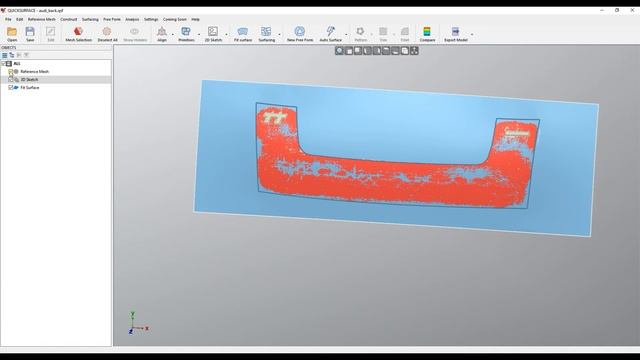Click the XYZ axis triad indicator

click(138, 323)
